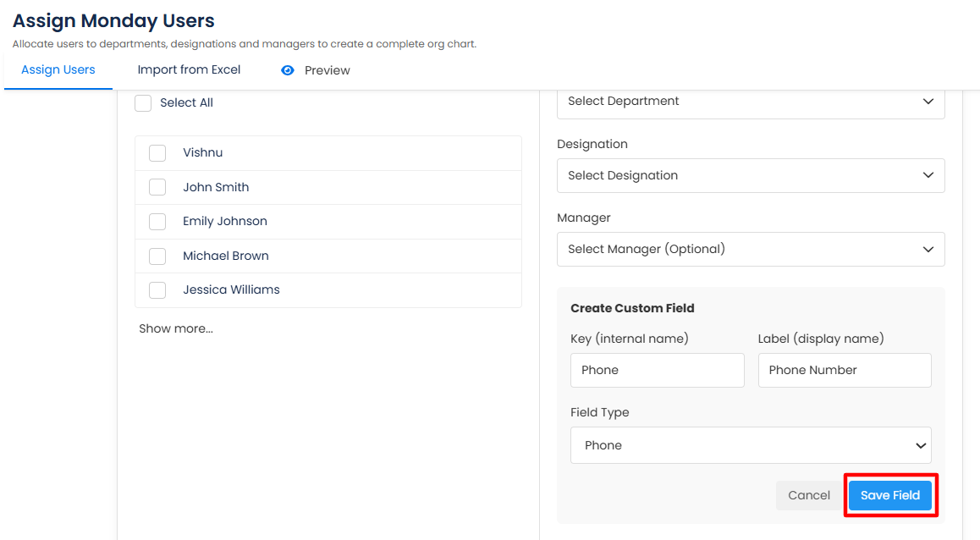The width and height of the screenshot is (980, 540).
Task: Click the Assign Monday Users heading
Action: coord(113,20)
